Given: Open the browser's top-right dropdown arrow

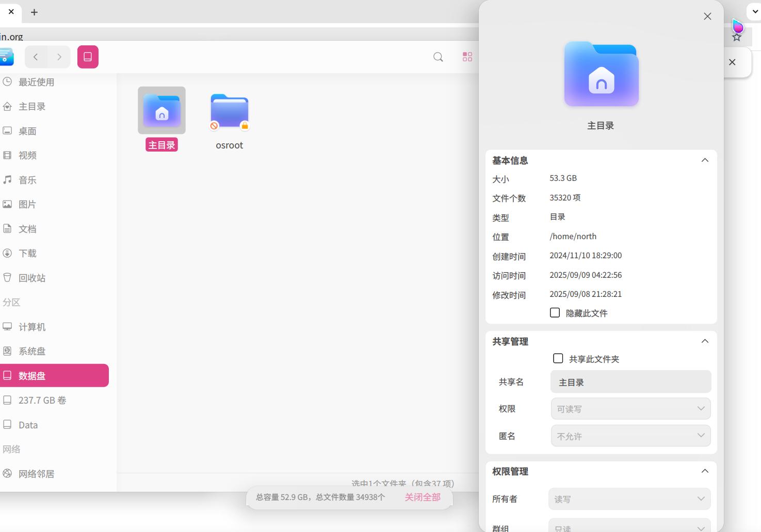Looking at the screenshot, I should tap(755, 11).
